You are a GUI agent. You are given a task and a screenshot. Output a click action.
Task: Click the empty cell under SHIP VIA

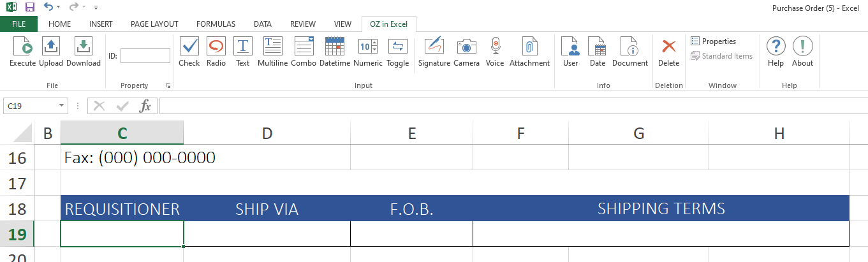pos(267,234)
